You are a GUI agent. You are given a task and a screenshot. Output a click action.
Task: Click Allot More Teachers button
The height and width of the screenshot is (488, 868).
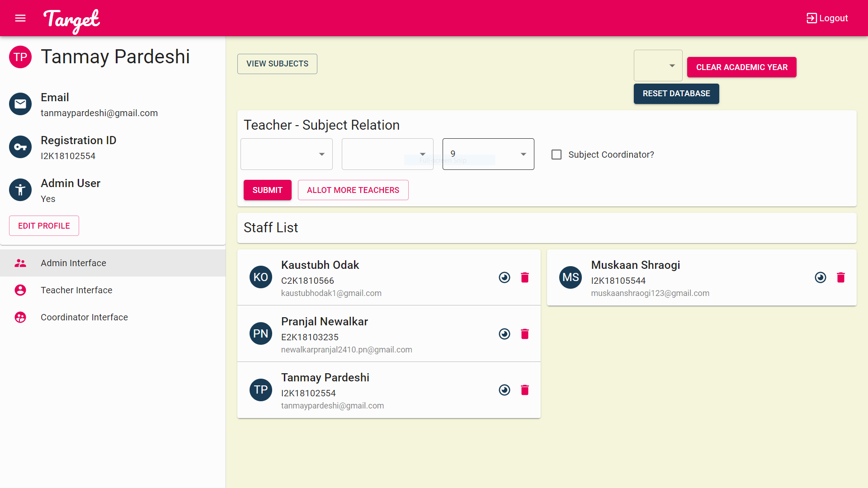click(353, 190)
